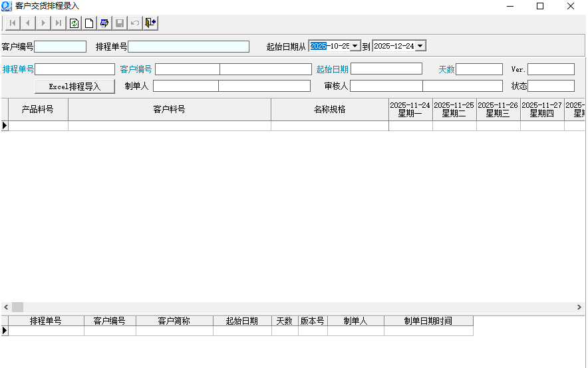
Task: Click the save floppy disk icon
Action: point(120,23)
